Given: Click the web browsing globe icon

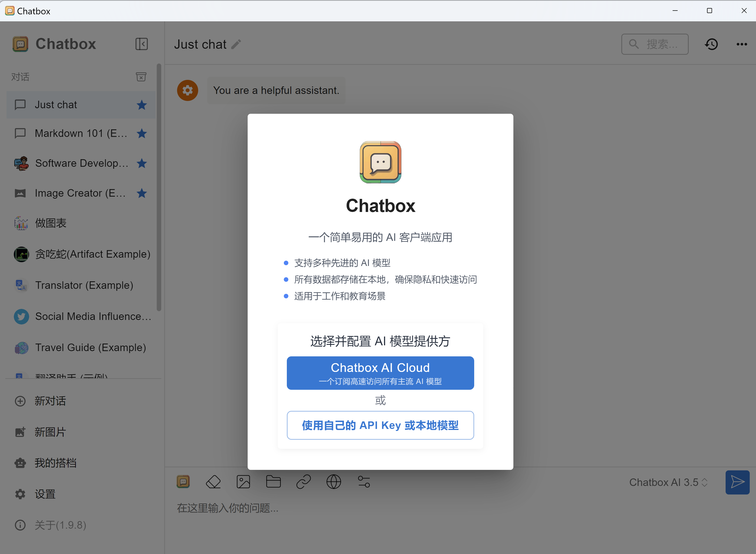Looking at the screenshot, I should pos(334,482).
